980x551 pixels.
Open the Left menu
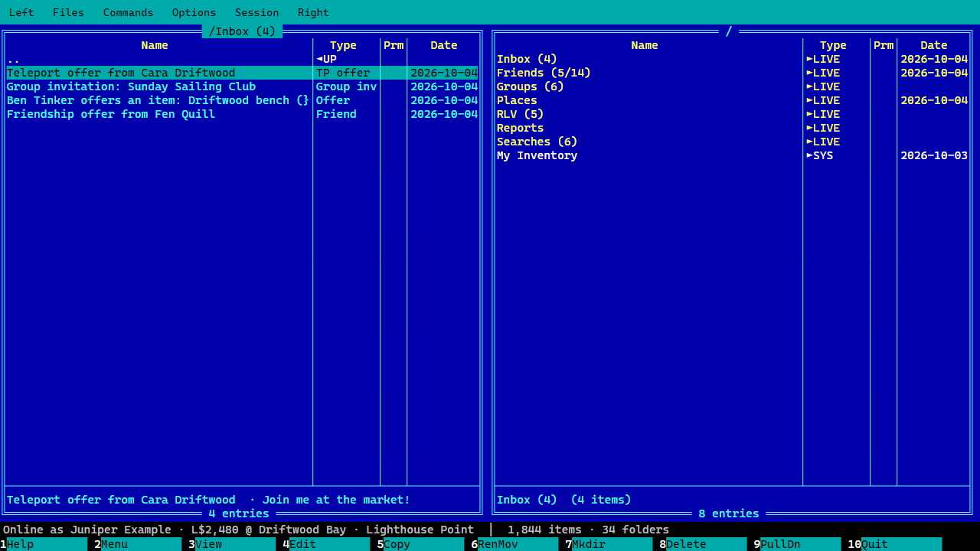(21, 12)
